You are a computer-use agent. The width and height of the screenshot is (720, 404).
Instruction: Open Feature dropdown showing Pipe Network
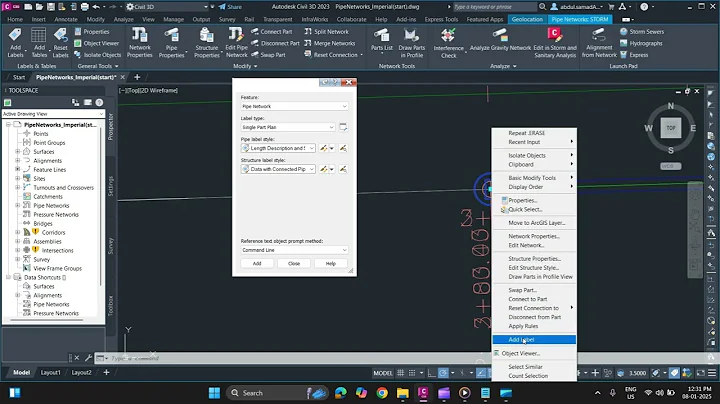(294, 106)
